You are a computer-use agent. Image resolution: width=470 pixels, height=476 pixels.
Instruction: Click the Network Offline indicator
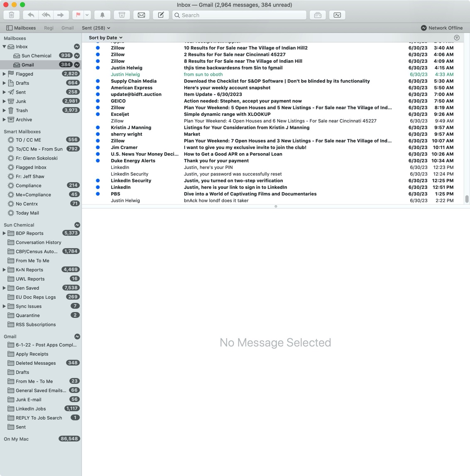(441, 28)
